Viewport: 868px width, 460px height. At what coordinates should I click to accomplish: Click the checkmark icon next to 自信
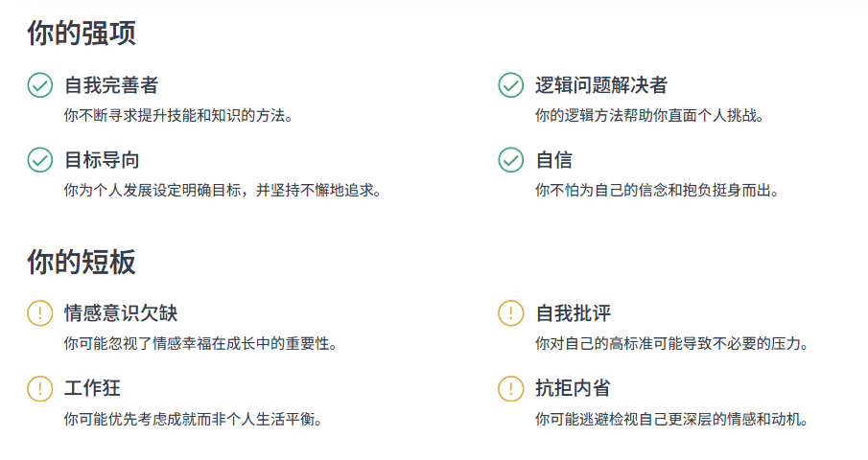[x=510, y=160]
